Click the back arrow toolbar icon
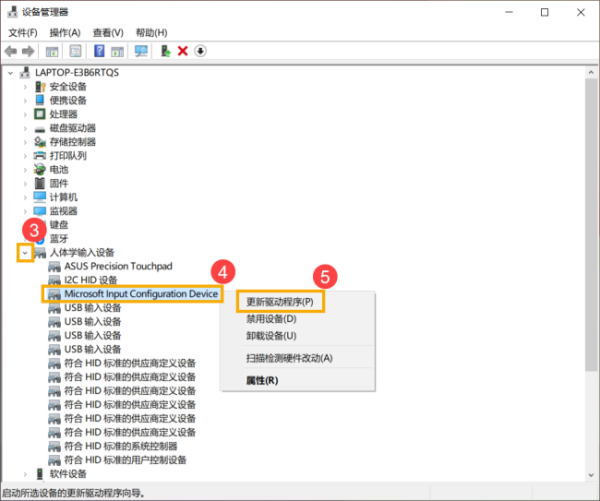Viewport: 600px width, 501px height. point(11,51)
